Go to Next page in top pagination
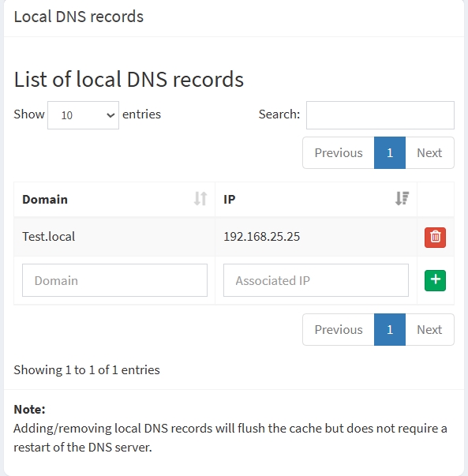The width and height of the screenshot is (468, 476). 429,152
